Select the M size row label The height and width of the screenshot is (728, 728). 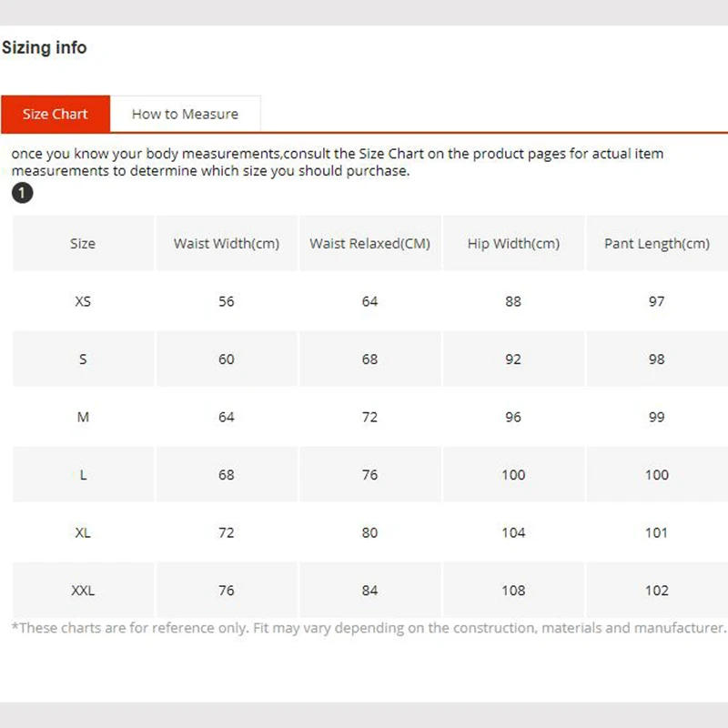click(x=83, y=417)
